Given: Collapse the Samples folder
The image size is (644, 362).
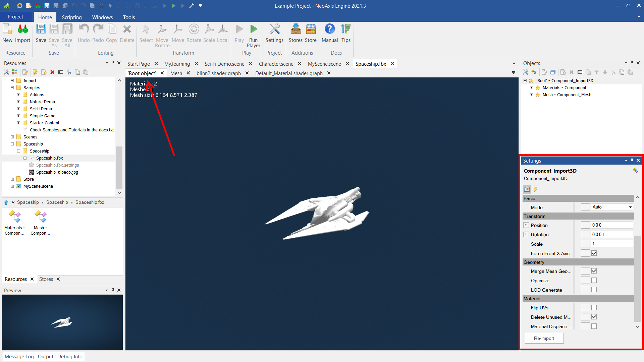Looking at the screenshot, I should [x=12, y=87].
